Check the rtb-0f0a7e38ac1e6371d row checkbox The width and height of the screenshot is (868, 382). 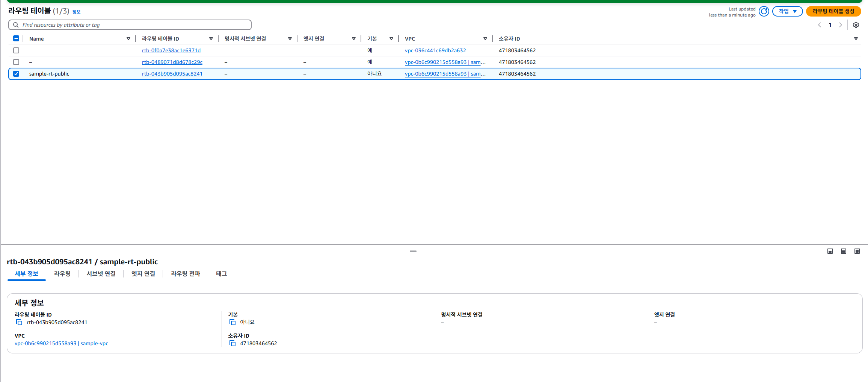16,50
